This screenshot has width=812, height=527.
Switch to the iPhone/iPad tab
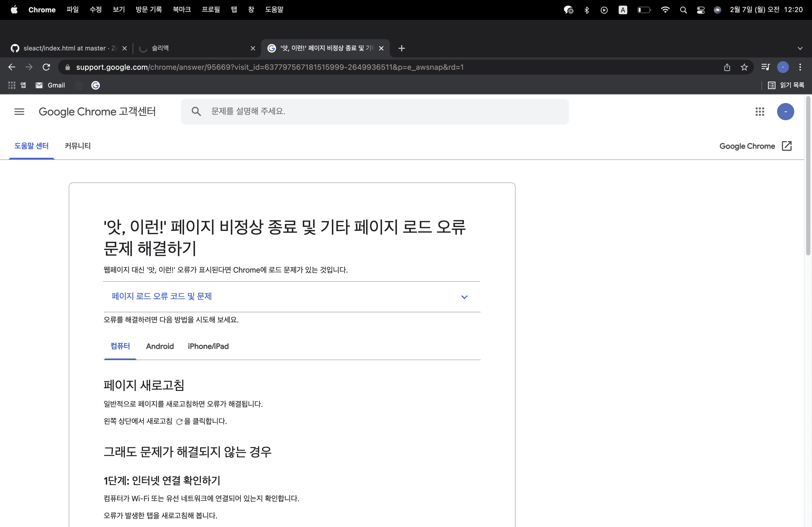(208, 346)
